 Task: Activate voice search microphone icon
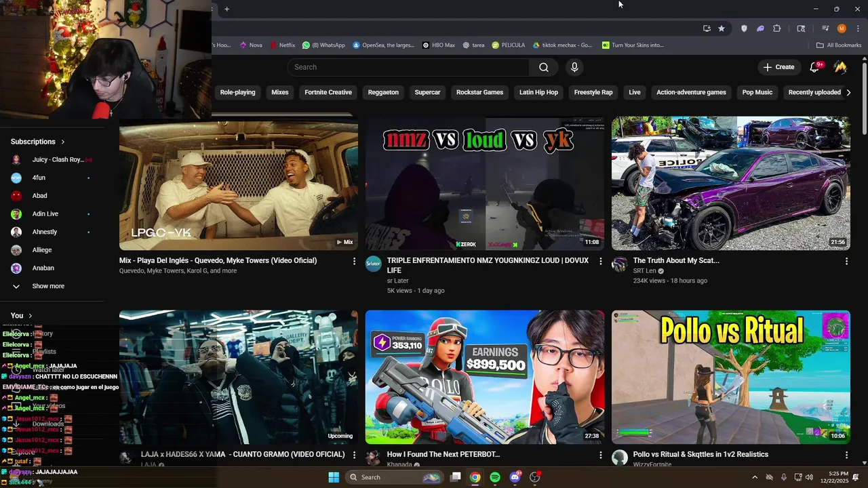coord(574,67)
